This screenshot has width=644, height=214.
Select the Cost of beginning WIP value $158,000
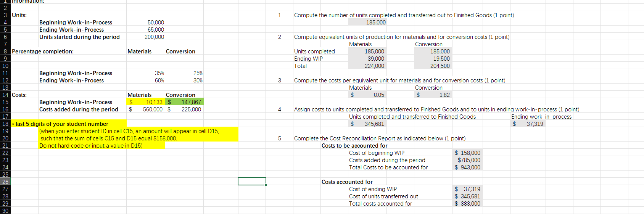pyautogui.click(x=467, y=153)
